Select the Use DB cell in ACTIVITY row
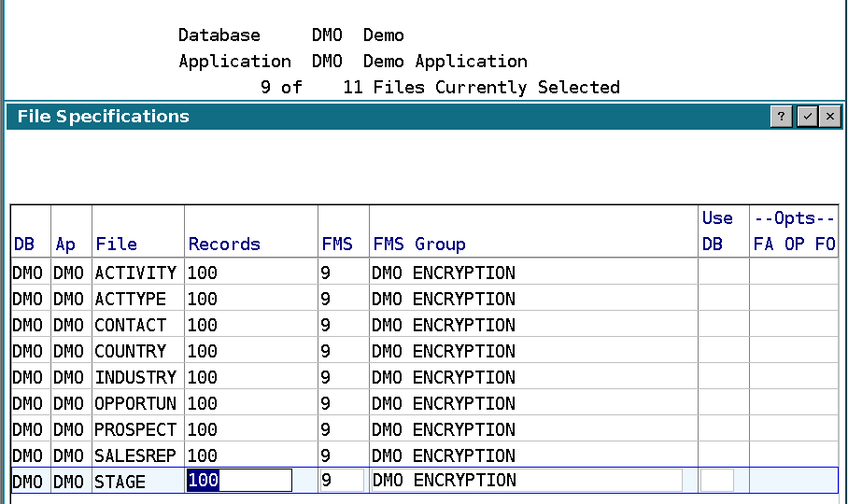The height and width of the screenshot is (504, 848). 724,273
